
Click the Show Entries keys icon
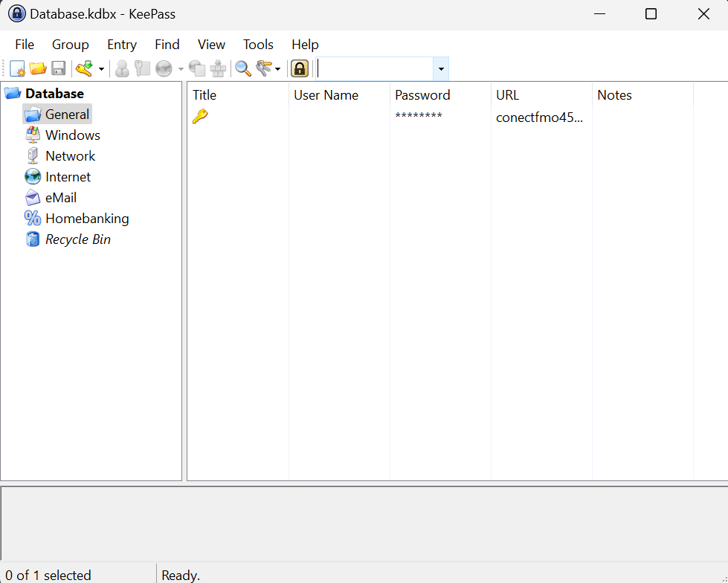[x=264, y=69]
